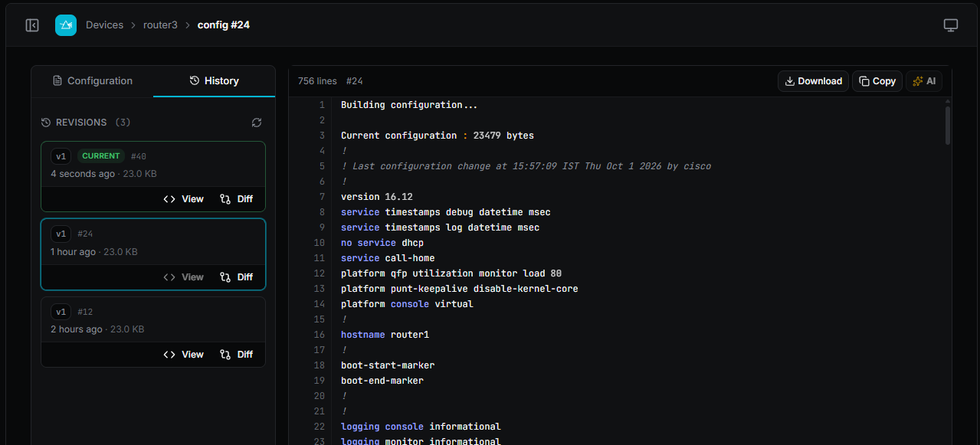
Task: Copy the configuration text
Action: 877,81
